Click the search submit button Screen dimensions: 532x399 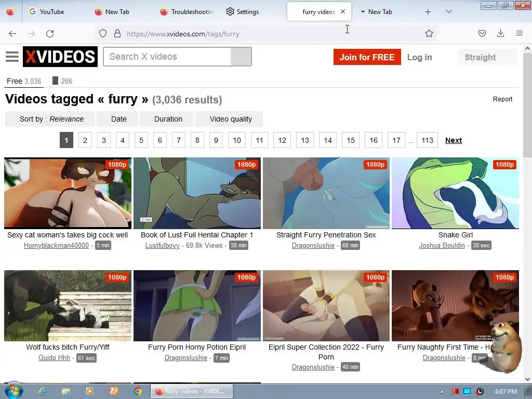tap(241, 57)
